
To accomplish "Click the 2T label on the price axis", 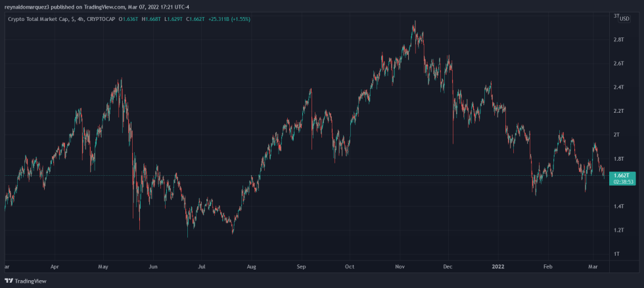I will pos(616,134).
